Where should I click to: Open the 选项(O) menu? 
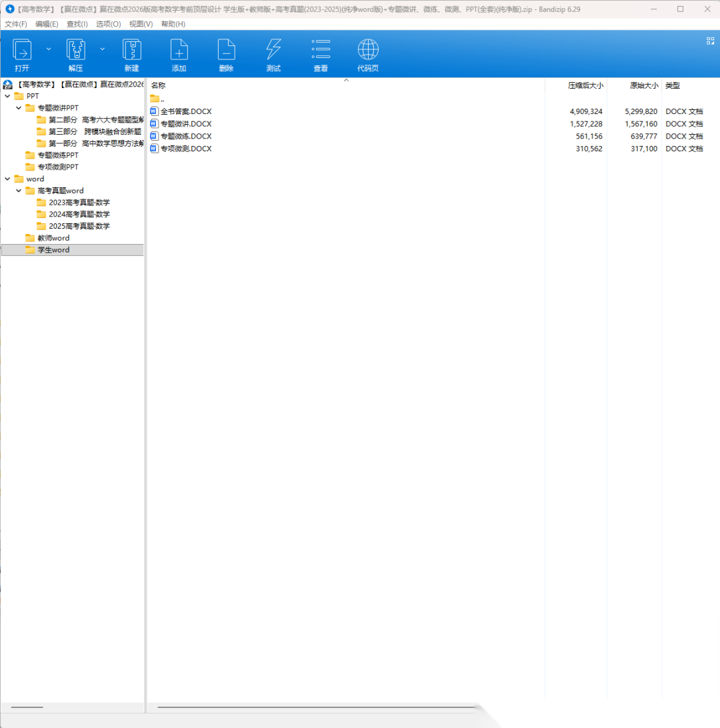pos(108,24)
